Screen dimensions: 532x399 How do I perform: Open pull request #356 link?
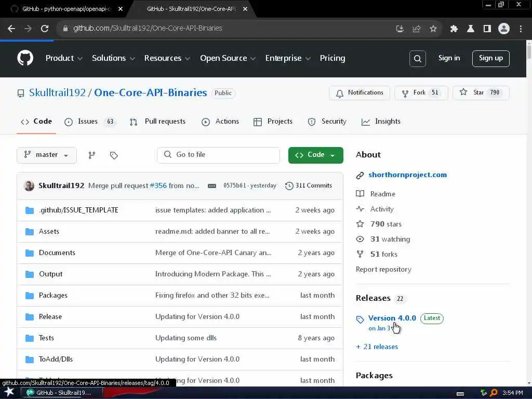coord(158,185)
